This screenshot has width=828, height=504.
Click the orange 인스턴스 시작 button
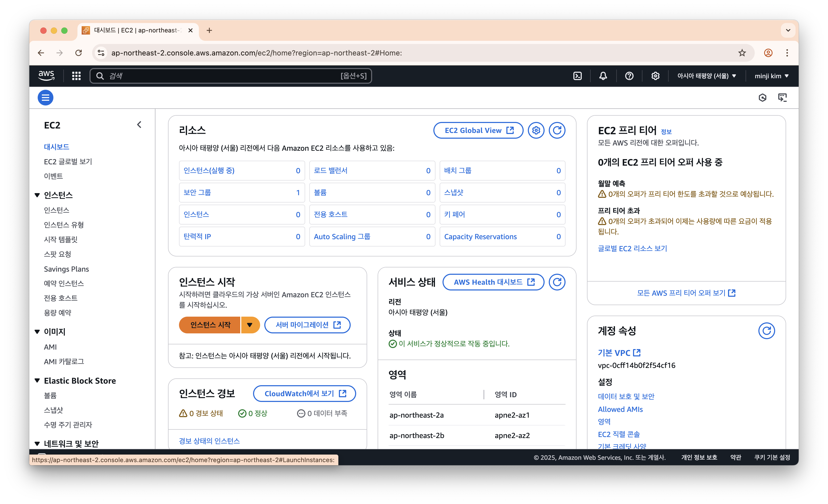pyautogui.click(x=210, y=325)
